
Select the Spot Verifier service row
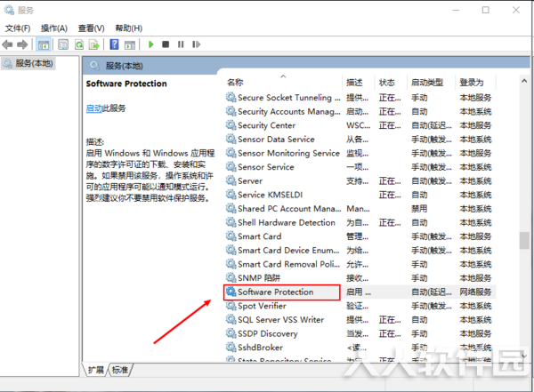pyautogui.click(x=360, y=306)
